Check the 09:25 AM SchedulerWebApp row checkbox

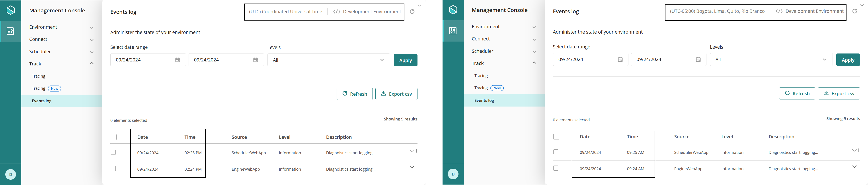(556, 152)
